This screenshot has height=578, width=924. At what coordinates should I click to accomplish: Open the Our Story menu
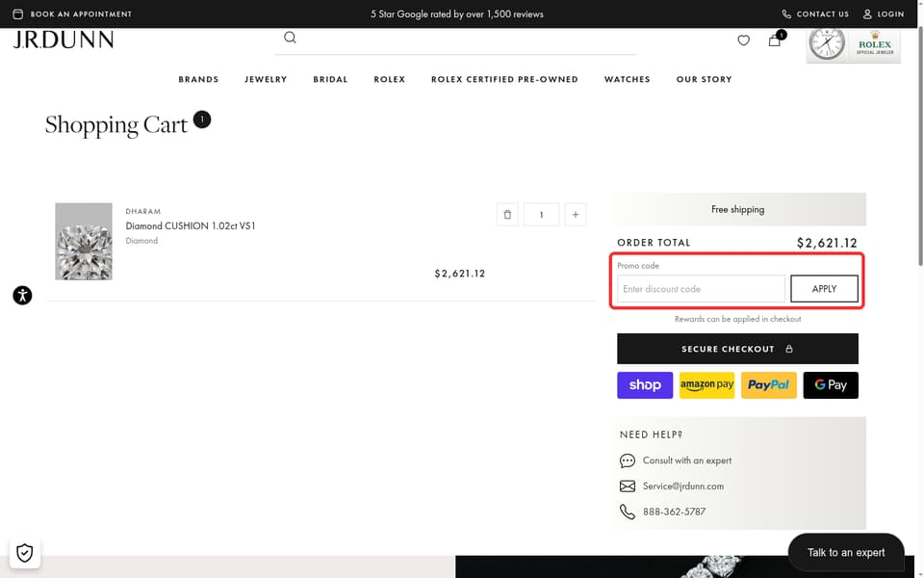click(704, 79)
